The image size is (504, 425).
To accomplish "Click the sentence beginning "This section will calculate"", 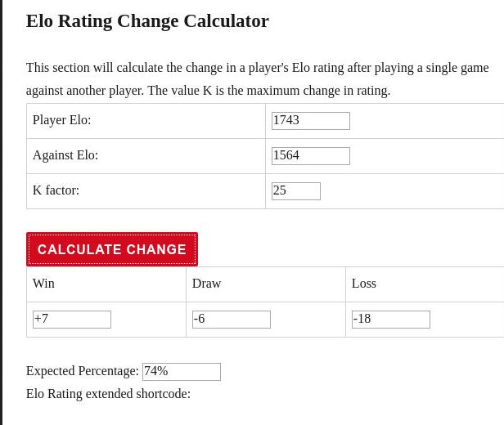I will tap(257, 68).
